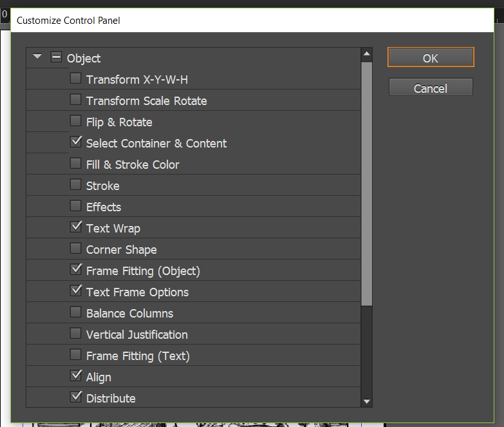Uncheck the Align checkbox
The width and height of the screenshot is (504, 427).
75,376
